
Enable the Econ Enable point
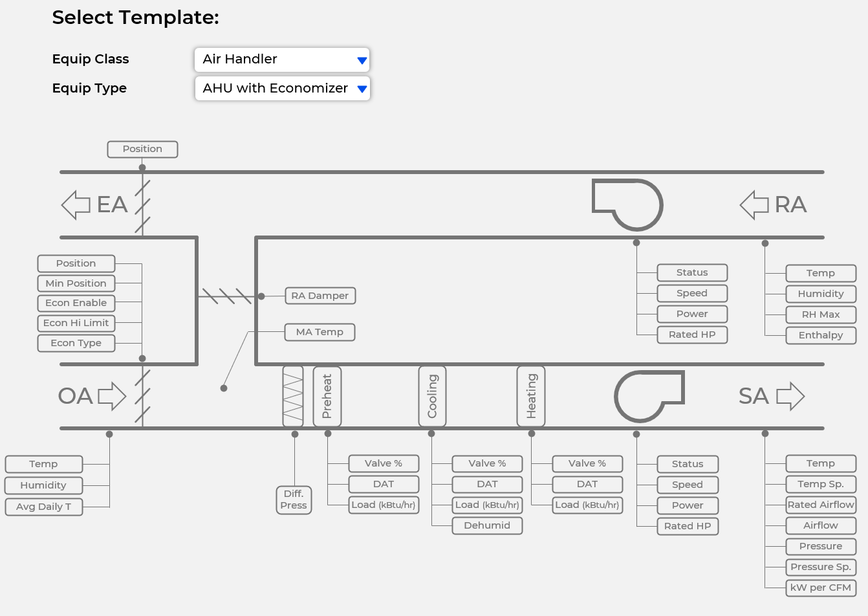click(76, 303)
